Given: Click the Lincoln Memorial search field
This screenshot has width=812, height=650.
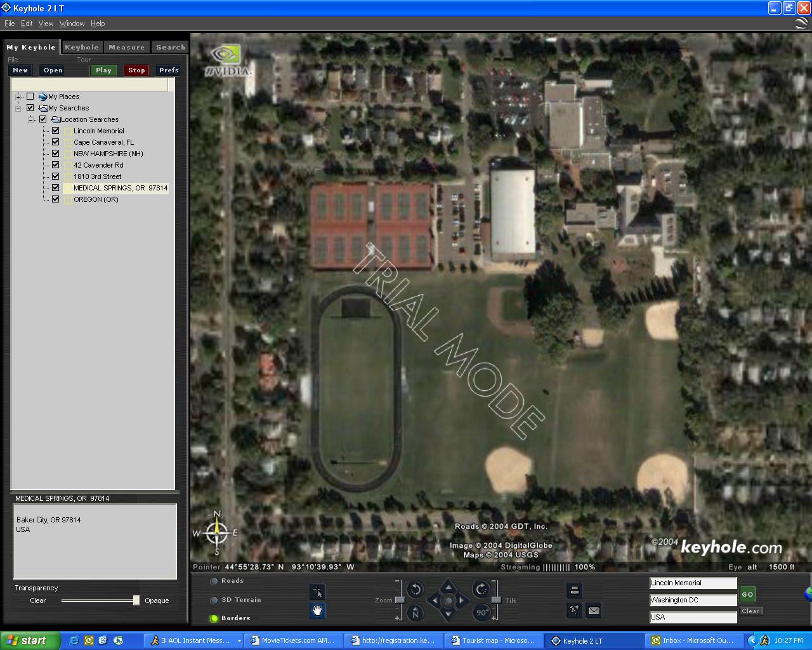Looking at the screenshot, I should coord(693,583).
